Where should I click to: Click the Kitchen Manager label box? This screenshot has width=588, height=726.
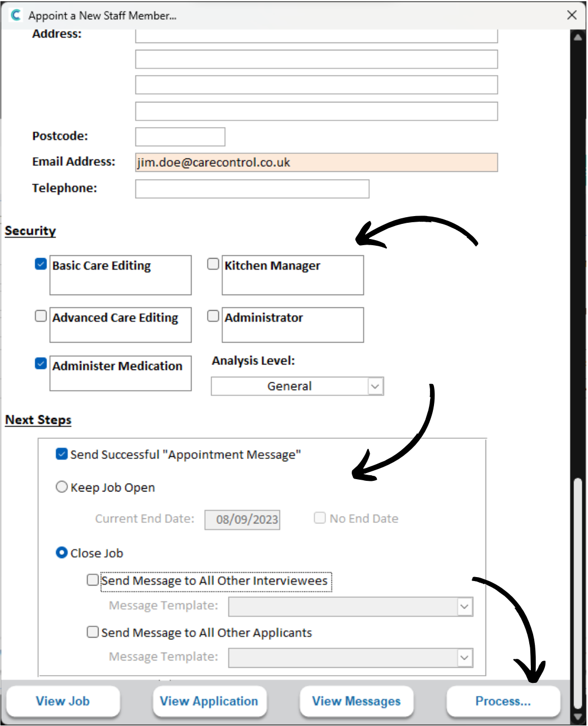pyautogui.click(x=293, y=275)
